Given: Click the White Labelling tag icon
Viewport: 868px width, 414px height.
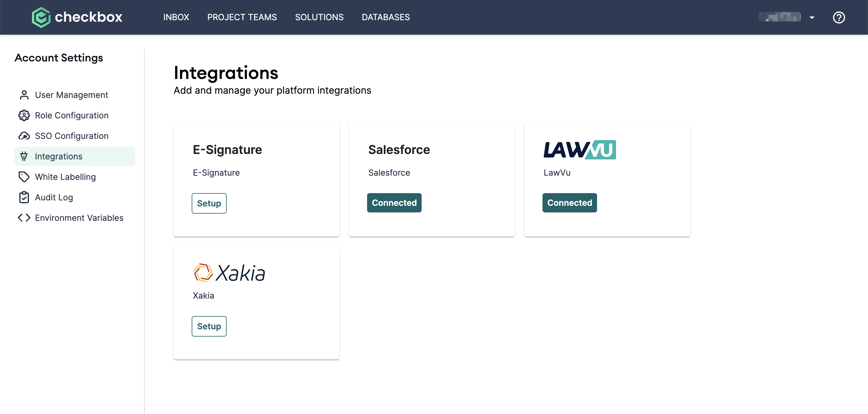Looking at the screenshot, I should 24,177.
